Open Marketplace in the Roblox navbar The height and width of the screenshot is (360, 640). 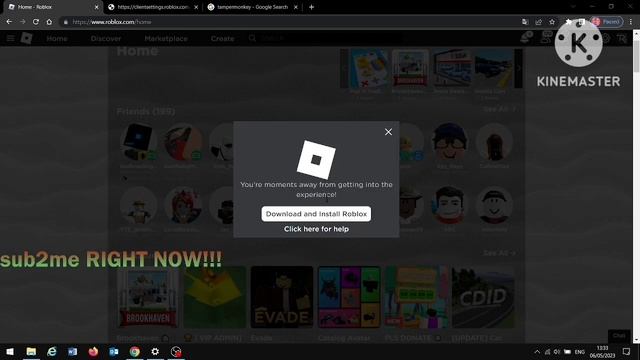pos(166,38)
